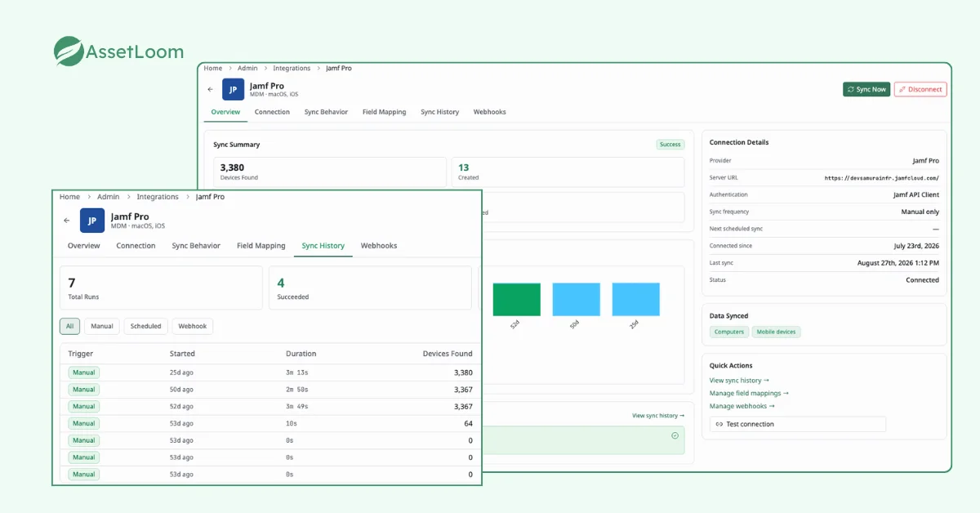Click Devices Found column header

[x=448, y=354]
